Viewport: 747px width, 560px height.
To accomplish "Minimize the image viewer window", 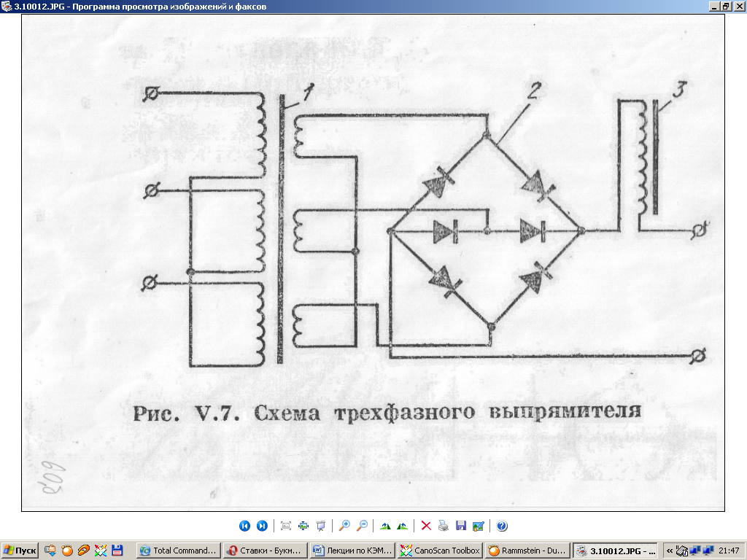I will tap(714, 6).
